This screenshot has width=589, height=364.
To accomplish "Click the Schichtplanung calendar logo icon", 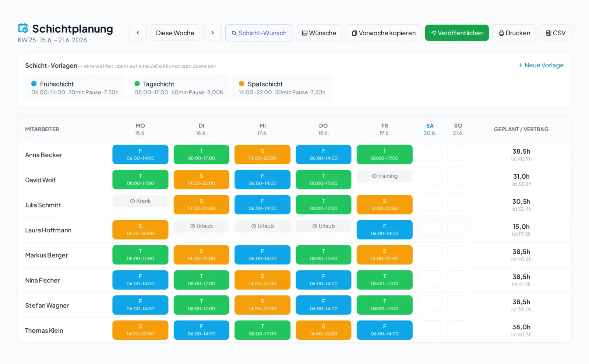I will click(x=23, y=28).
